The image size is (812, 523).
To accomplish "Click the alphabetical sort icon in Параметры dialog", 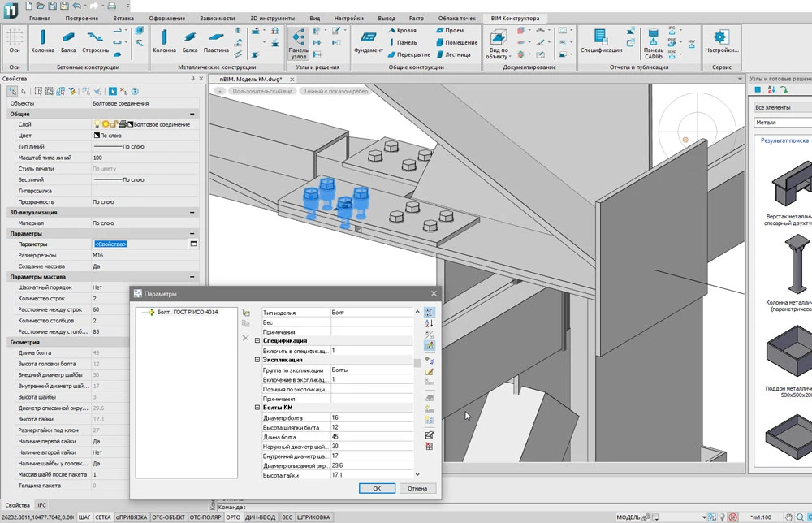I will pos(430,323).
